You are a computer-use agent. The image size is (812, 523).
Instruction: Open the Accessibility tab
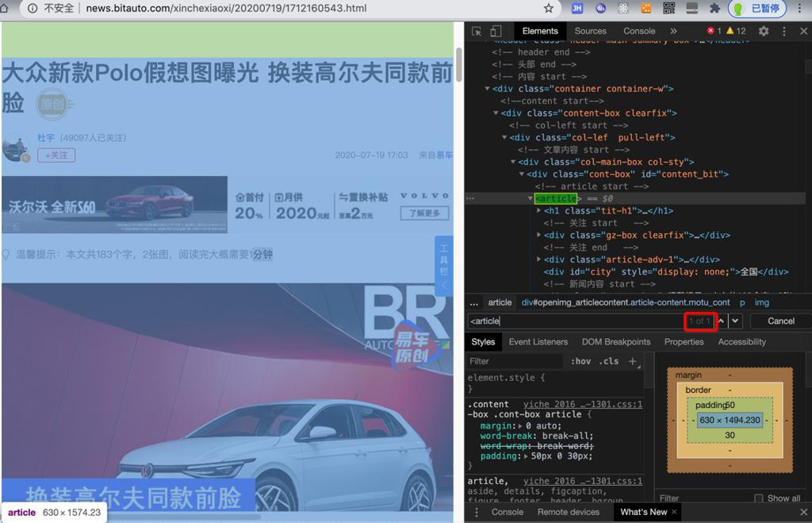(741, 342)
